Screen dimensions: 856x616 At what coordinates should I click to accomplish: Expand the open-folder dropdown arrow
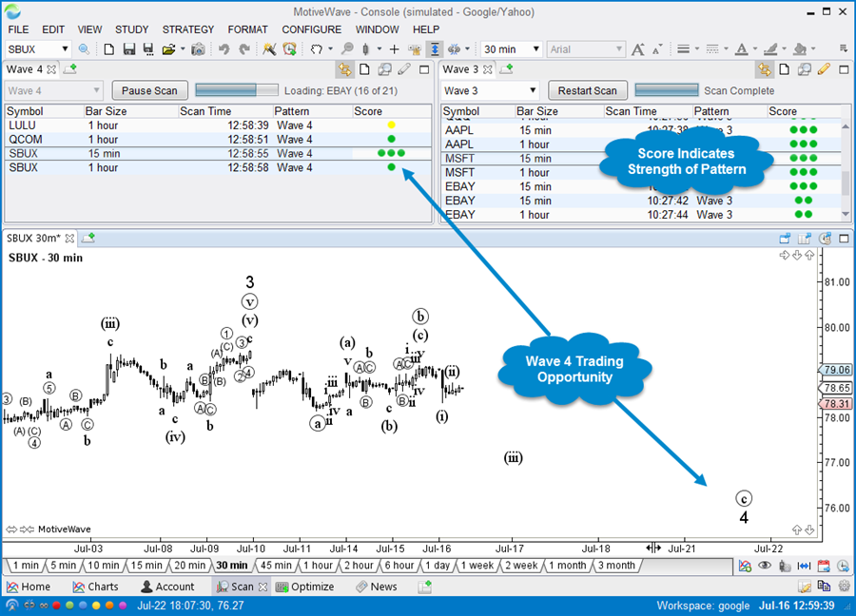pyautogui.click(x=183, y=49)
